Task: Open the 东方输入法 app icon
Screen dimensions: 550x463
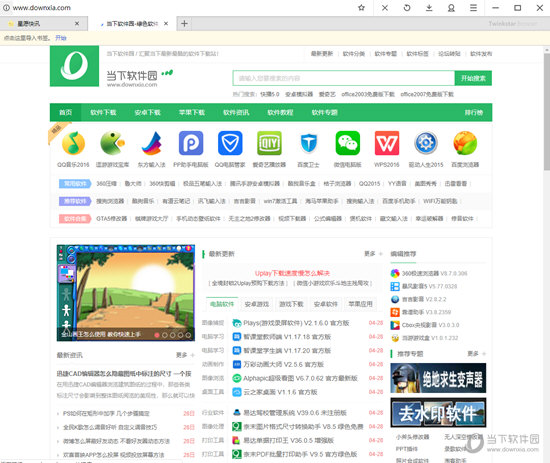Action: point(152,143)
